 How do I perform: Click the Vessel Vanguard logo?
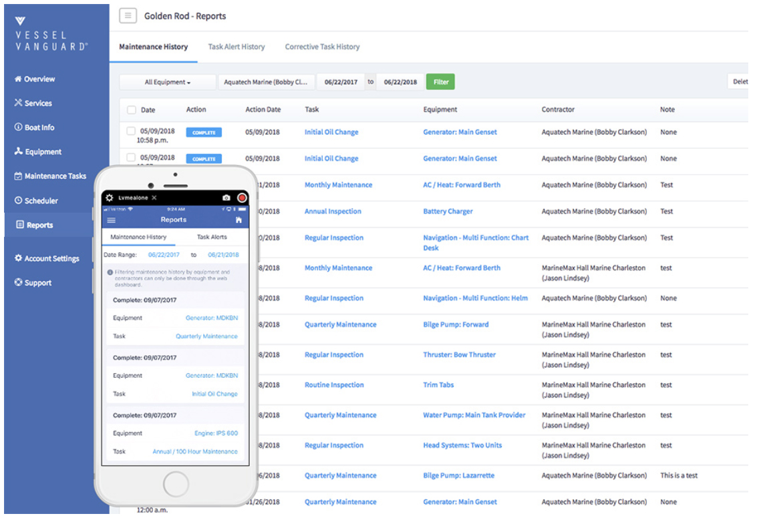tap(51, 33)
